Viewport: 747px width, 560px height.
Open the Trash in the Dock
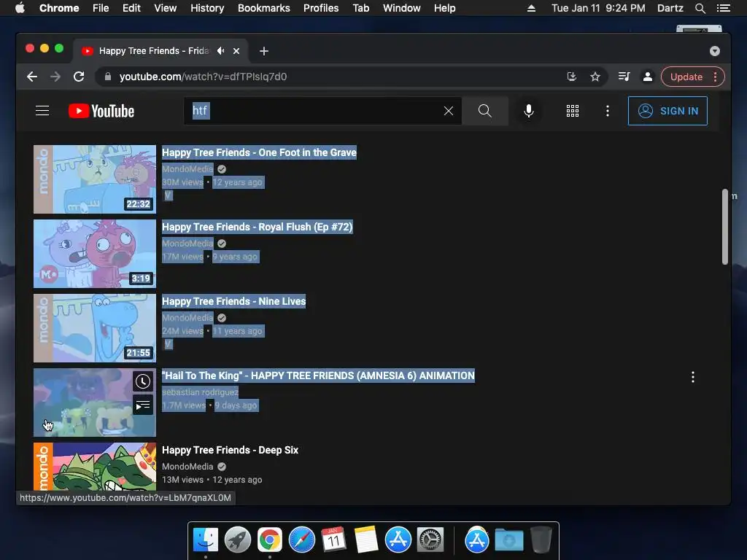(x=541, y=540)
